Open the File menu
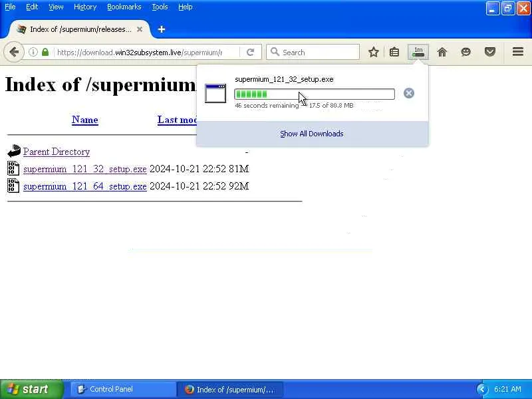Viewport: 532px width, 399px height. tap(10, 7)
